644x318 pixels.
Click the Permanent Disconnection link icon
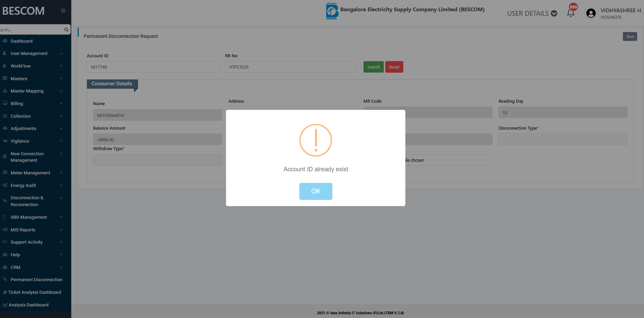tap(5, 279)
